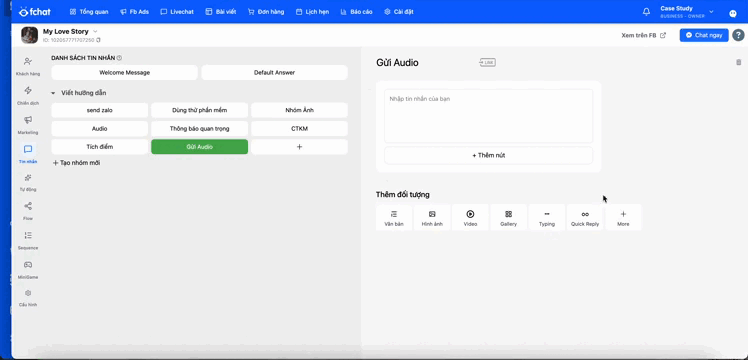Add new message block with plus

300,147
